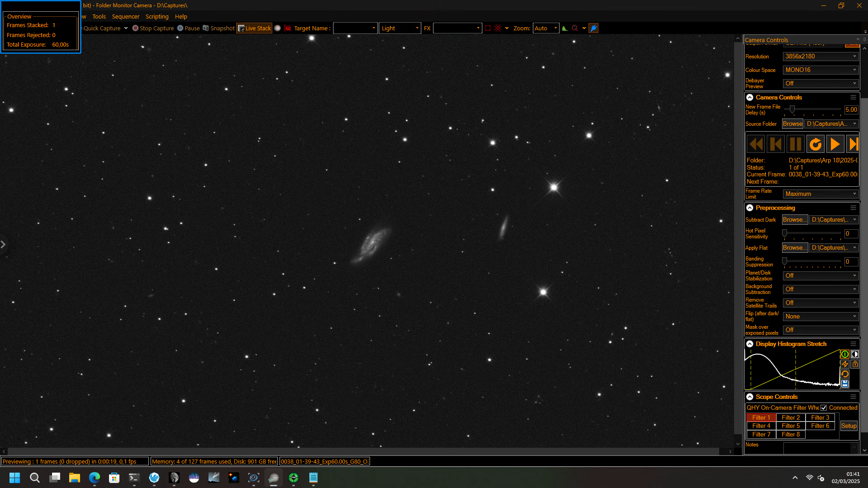Open the Colour Space dropdown
This screenshot has width=868, height=488.
click(x=821, y=70)
